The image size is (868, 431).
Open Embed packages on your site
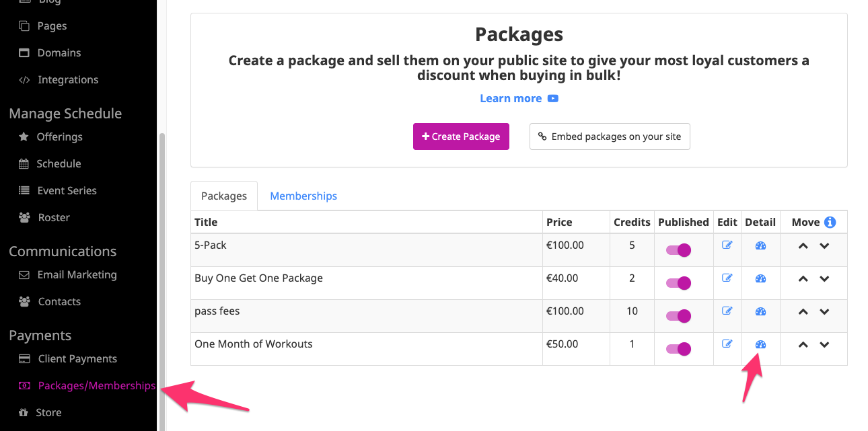pyautogui.click(x=609, y=136)
